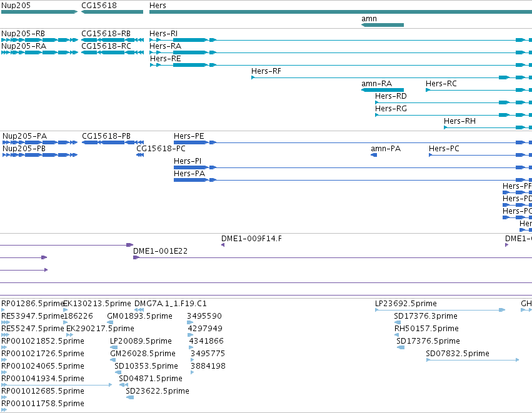Open the amn-RA transcript
Screen dimensions: 532x413
(x=376, y=84)
